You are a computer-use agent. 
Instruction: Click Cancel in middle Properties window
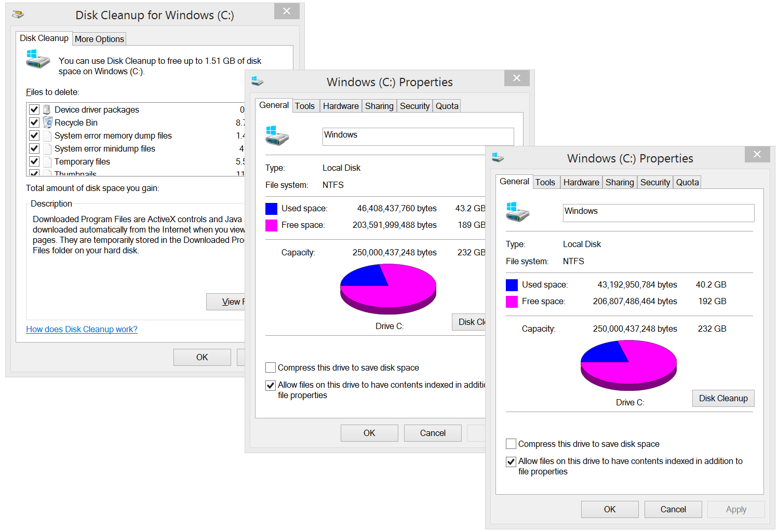(433, 433)
